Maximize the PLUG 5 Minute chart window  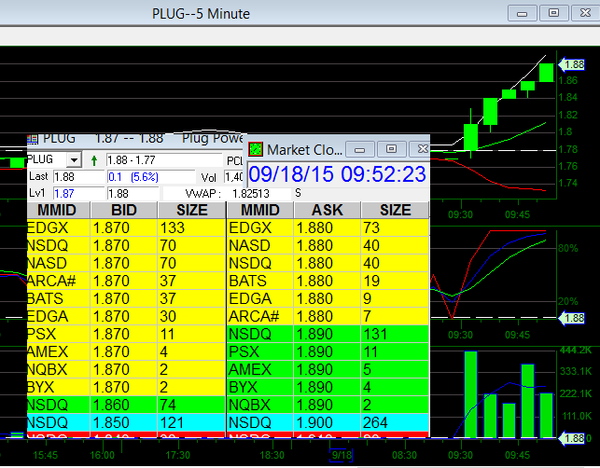pos(551,13)
